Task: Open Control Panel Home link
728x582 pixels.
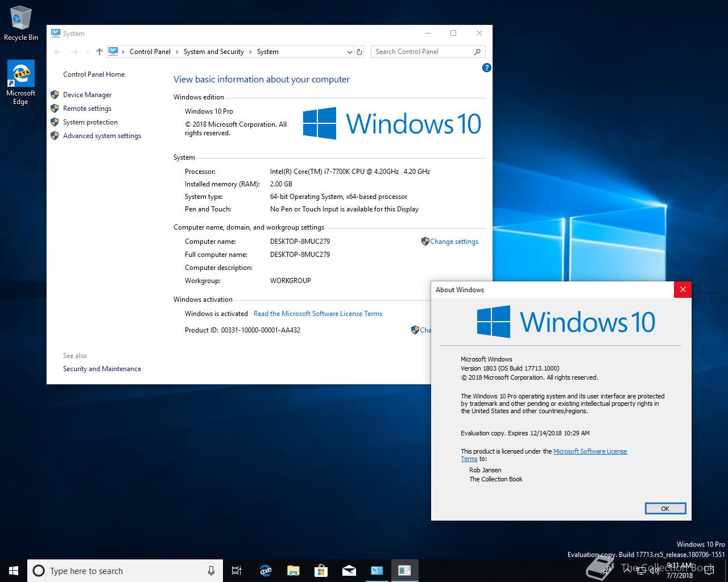Action: (94, 74)
